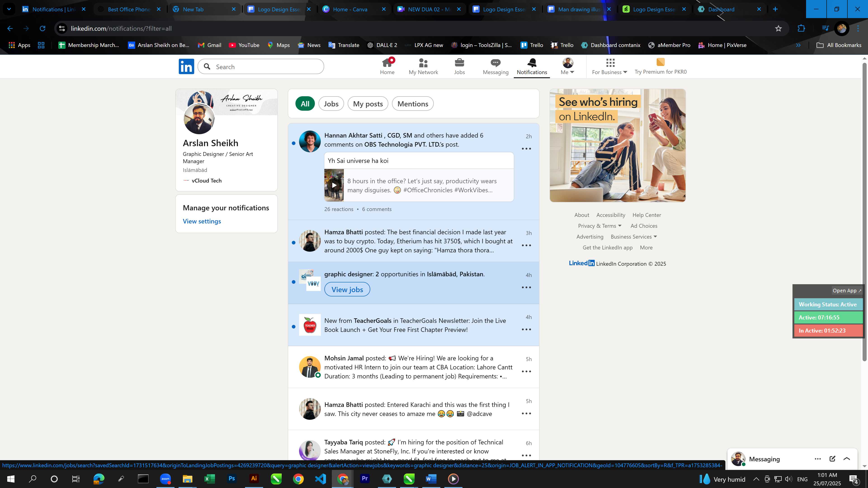
Task: Open Chrome three-dot menu
Action: tap(858, 29)
